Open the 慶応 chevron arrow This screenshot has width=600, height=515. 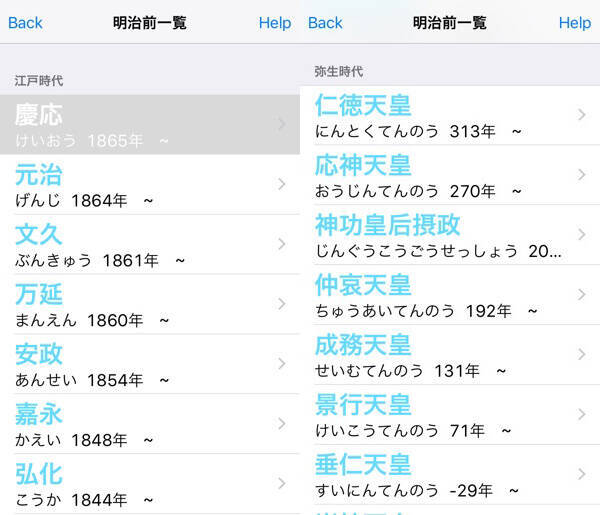(282, 125)
